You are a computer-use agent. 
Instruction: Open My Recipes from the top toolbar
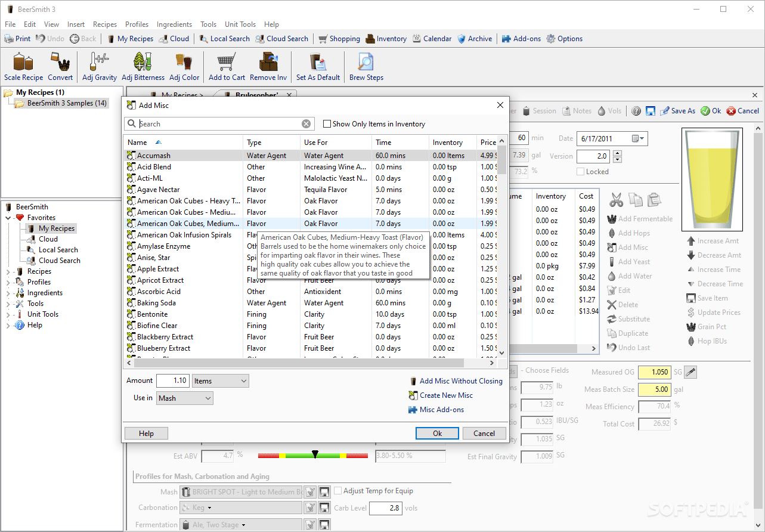130,39
